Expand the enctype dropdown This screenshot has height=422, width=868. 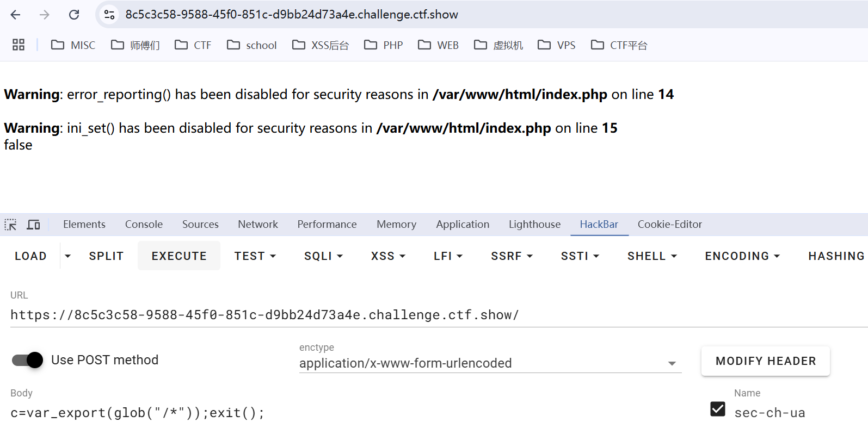pyautogui.click(x=672, y=363)
